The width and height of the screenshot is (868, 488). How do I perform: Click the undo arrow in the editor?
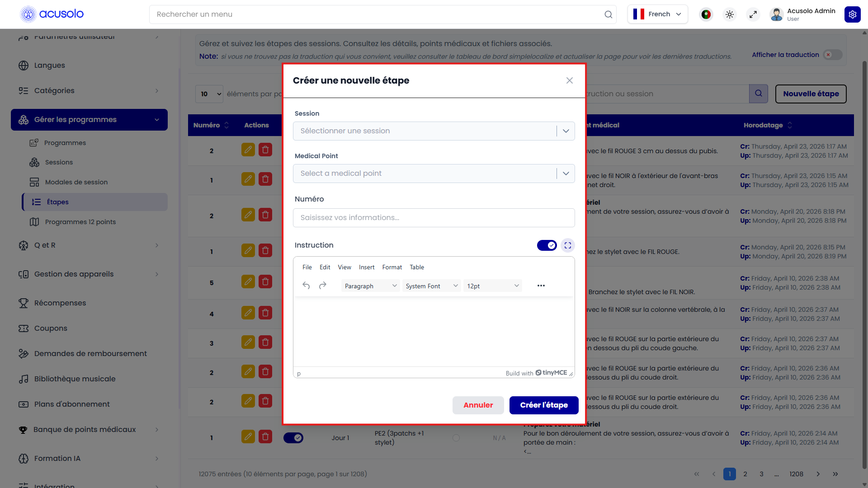coord(306,286)
